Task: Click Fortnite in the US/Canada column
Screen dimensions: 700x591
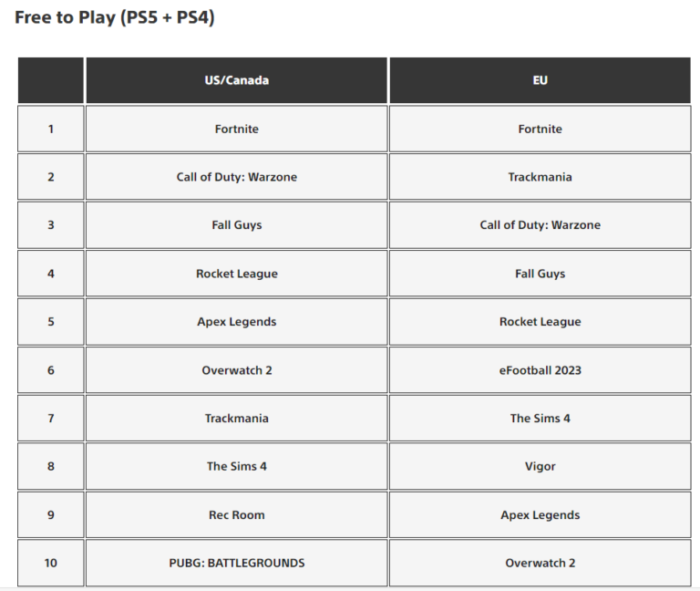Action: pyautogui.click(x=237, y=129)
